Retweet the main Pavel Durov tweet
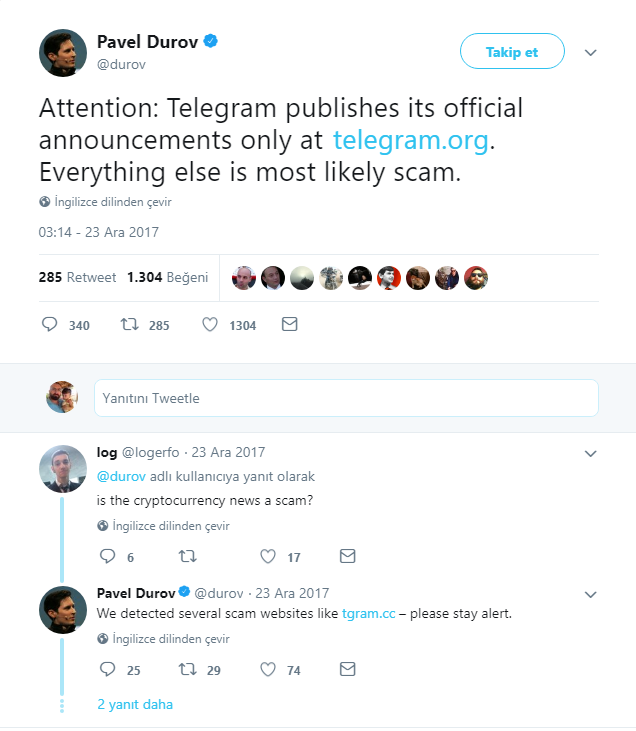Screen dimensions: 636x731 [130, 324]
